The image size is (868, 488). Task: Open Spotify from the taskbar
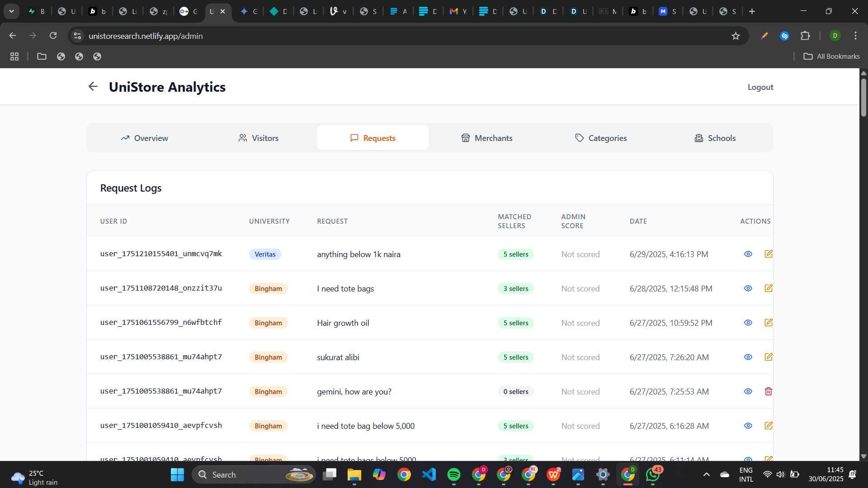[453, 474]
